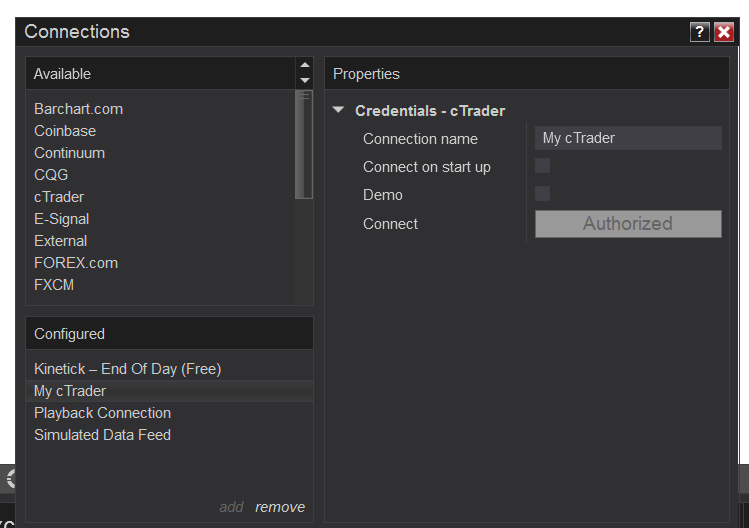
Task: Click the remove link under Configured
Action: (280, 507)
